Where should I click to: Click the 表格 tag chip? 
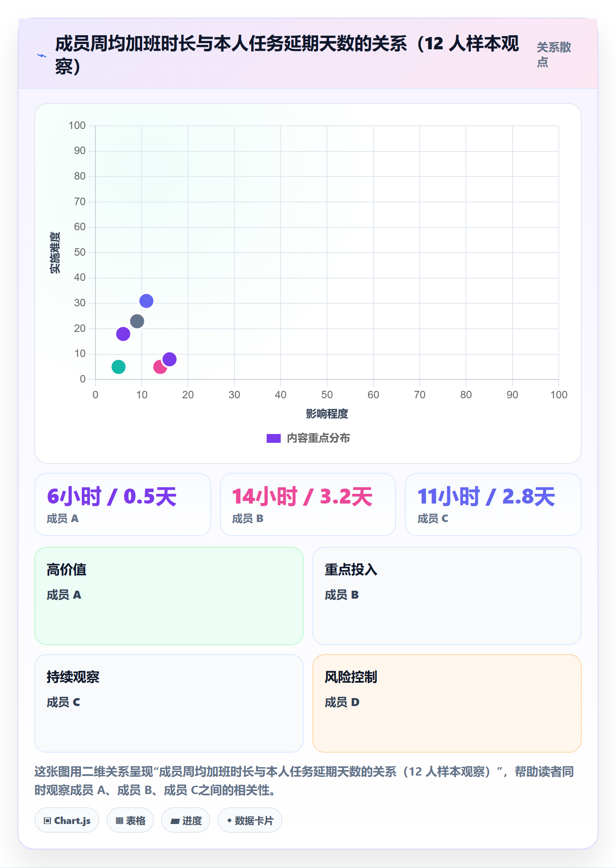point(130,820)
